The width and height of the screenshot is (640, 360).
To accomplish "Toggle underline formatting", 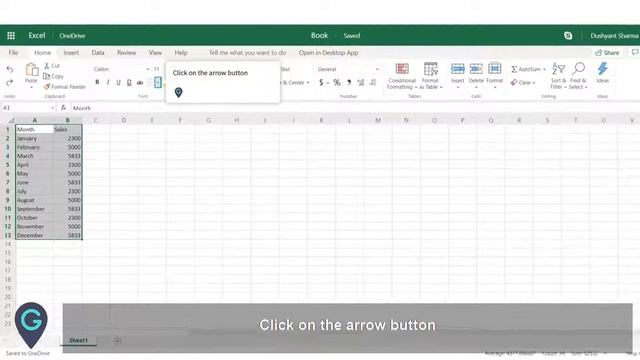I will pyautogui.click(x=118, y=82).
